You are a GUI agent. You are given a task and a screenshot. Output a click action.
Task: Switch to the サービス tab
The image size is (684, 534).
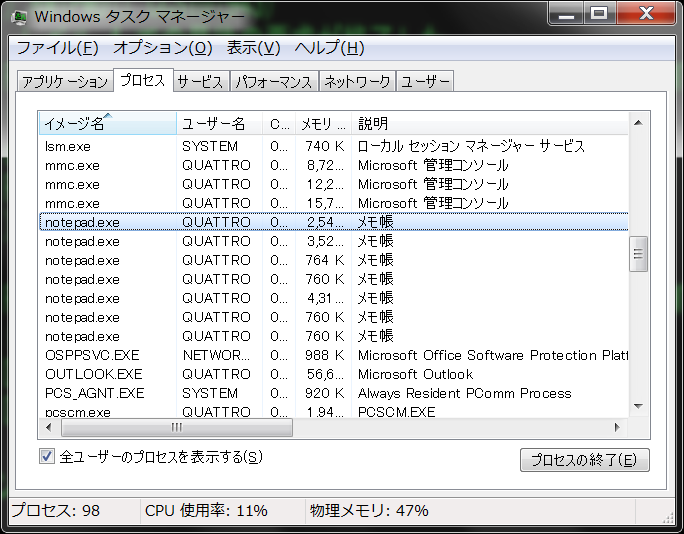(x=200, y=82)
